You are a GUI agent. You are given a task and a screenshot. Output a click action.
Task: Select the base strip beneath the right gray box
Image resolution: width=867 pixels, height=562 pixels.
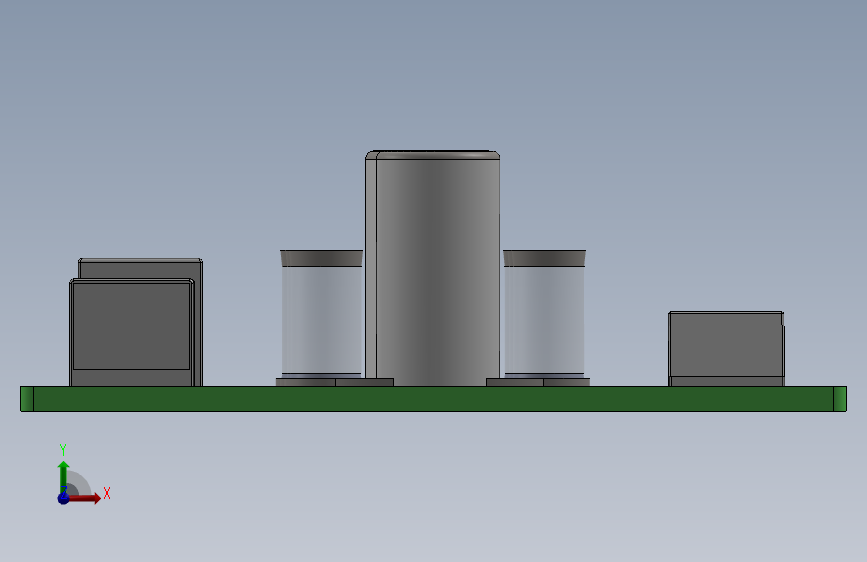[x=727, y=382]
